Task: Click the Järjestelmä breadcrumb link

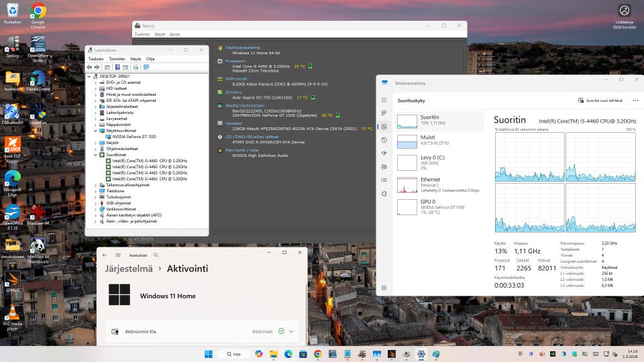Action: [x=130, y=269]
